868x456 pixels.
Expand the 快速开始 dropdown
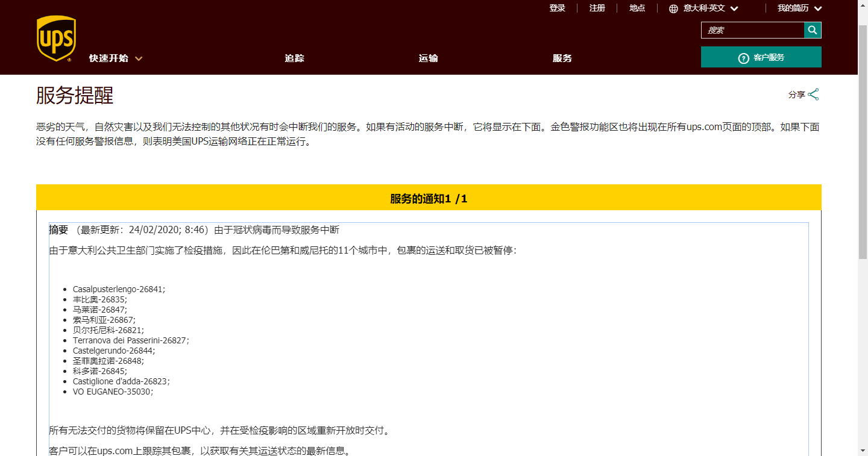point(115,58)
